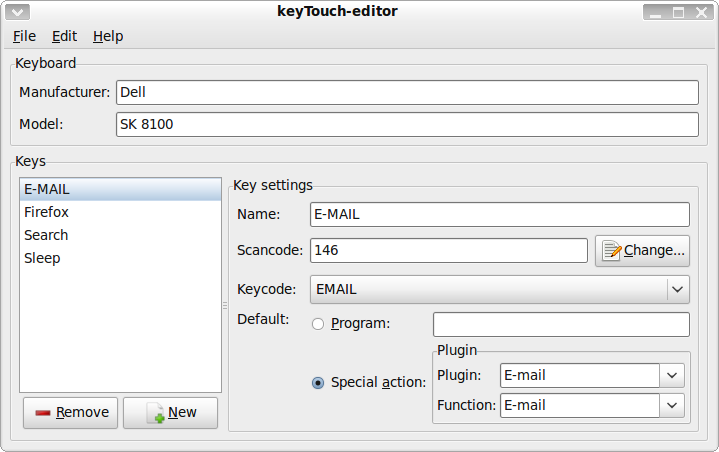Open the Help menu

(108, 36)
